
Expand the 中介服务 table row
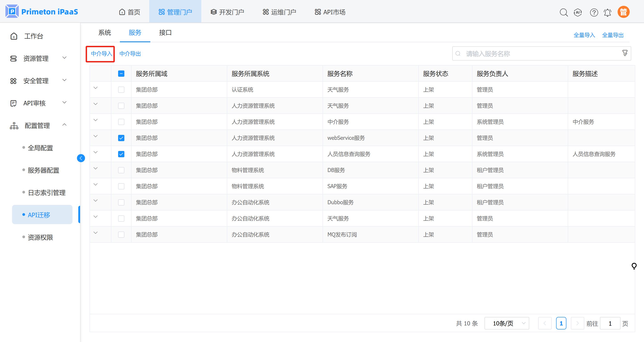[96, 120]
